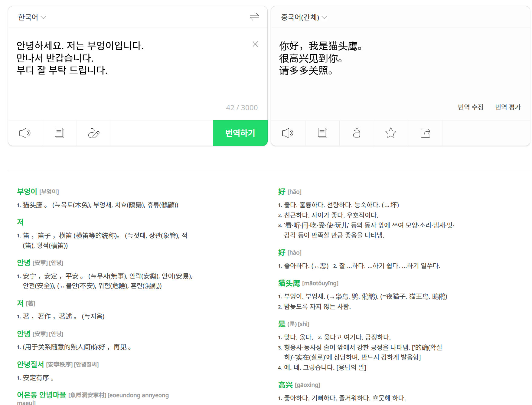532x405 pixels.
Task: Open dictionary entry 猫头鹰
Action: (289, 283)
